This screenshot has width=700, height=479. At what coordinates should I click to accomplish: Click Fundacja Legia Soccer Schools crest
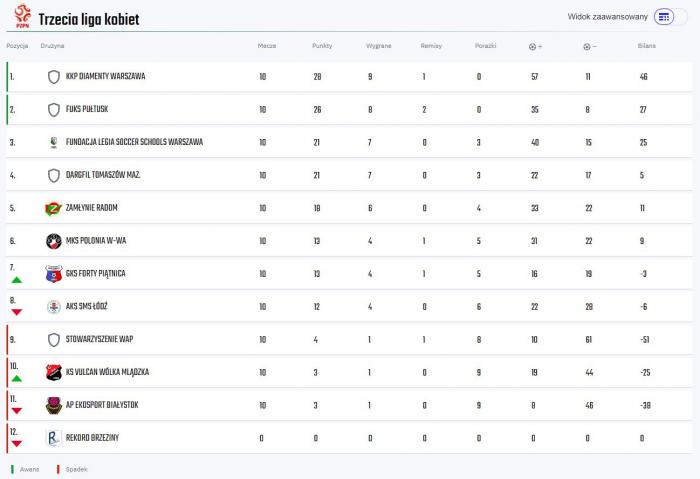pos(54,142)
